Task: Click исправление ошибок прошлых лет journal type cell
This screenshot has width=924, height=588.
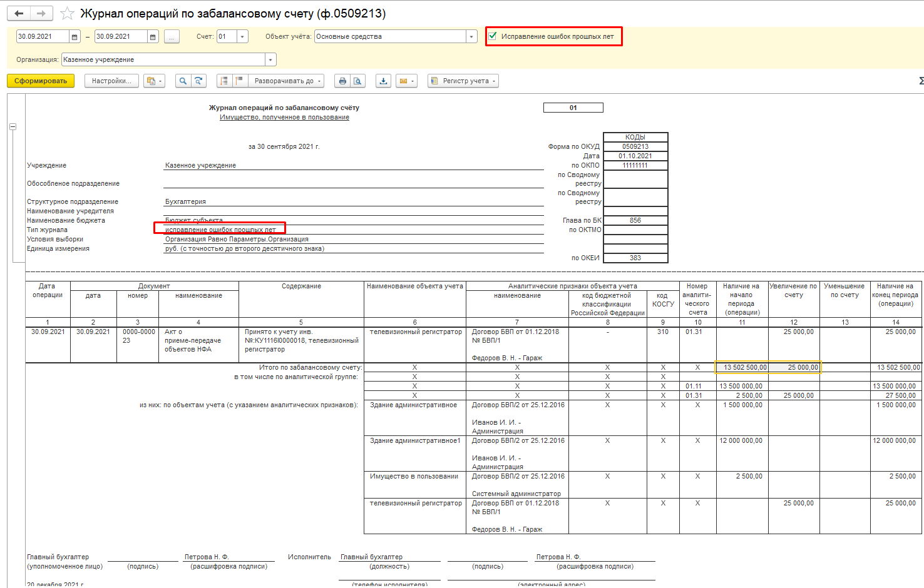Action: pyautogui.click(x=354, y=230)
